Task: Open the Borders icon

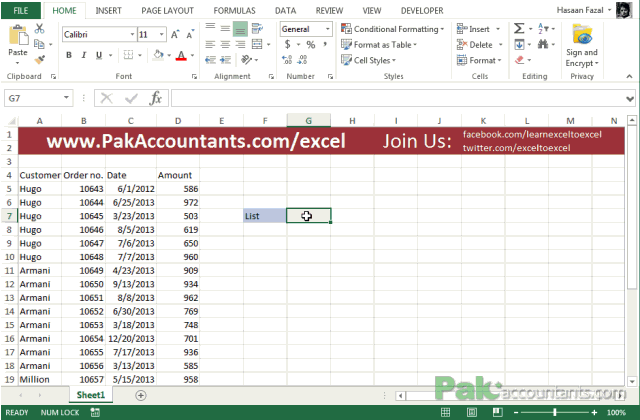Action: (128, 55)
